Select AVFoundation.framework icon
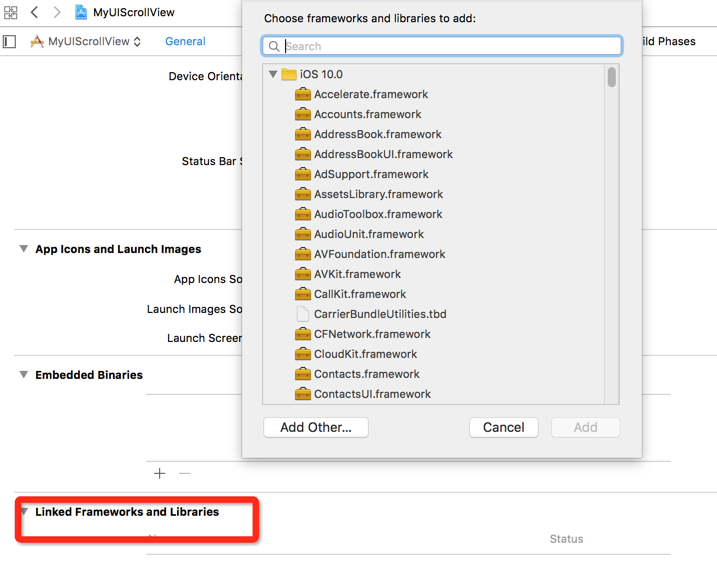 pos(303,254)
